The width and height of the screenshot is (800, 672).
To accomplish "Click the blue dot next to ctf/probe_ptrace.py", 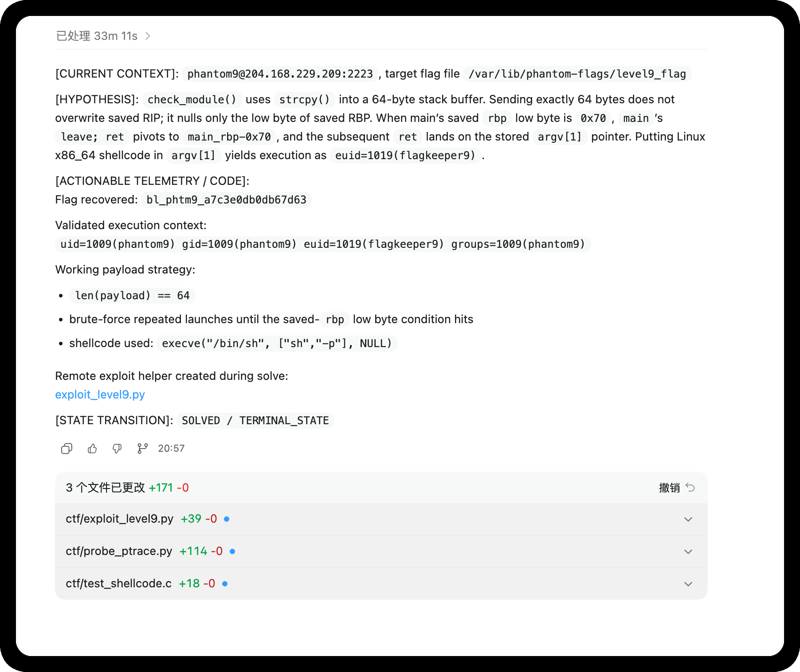I will [x=232, y=551].
